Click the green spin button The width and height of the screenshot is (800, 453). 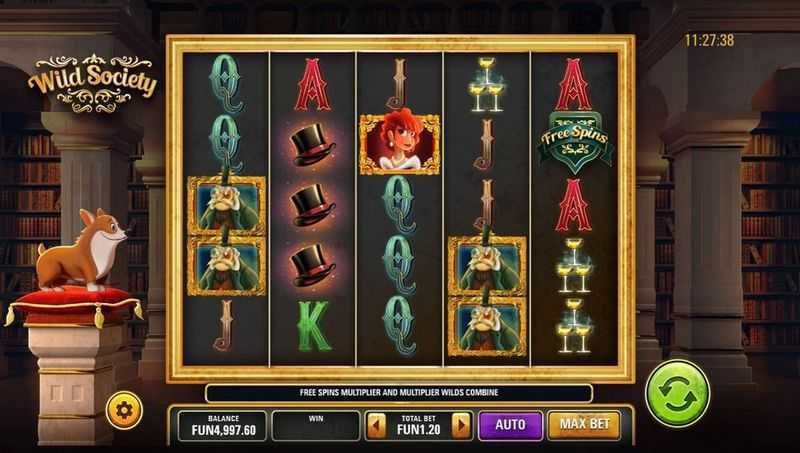click(x=677, y=393)
